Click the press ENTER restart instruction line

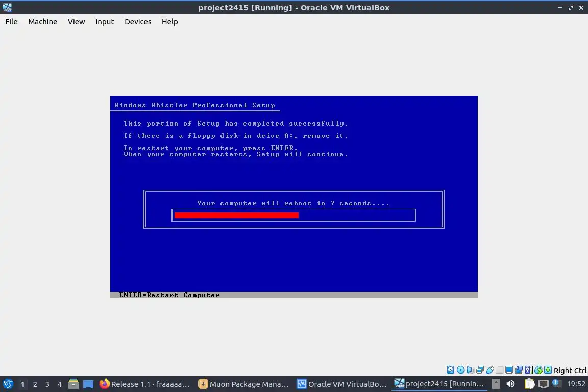coord(210,148)
